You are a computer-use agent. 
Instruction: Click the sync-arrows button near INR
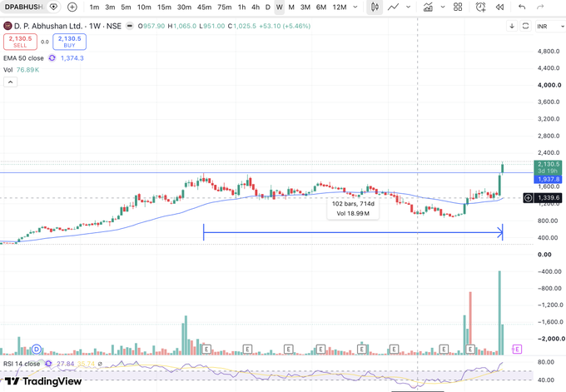525,26
